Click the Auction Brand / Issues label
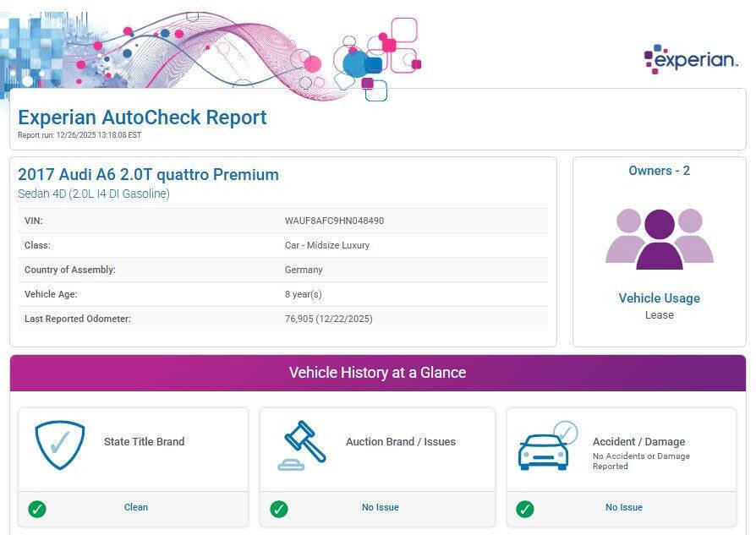756x535 pixels. point(400,442)
